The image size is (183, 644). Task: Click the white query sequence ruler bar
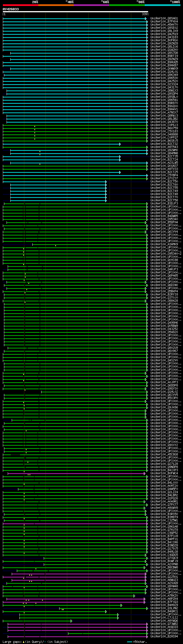(75, 12)
